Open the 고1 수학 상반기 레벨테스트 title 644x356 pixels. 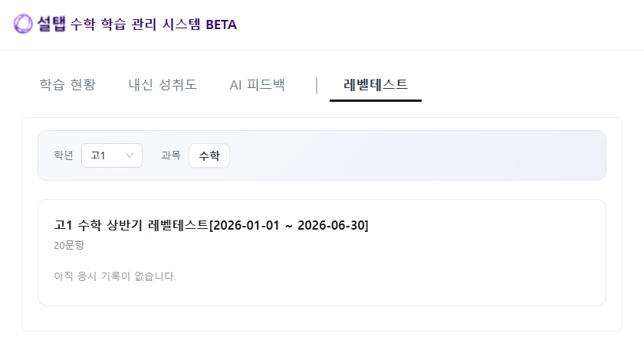(x=131, y=225)
